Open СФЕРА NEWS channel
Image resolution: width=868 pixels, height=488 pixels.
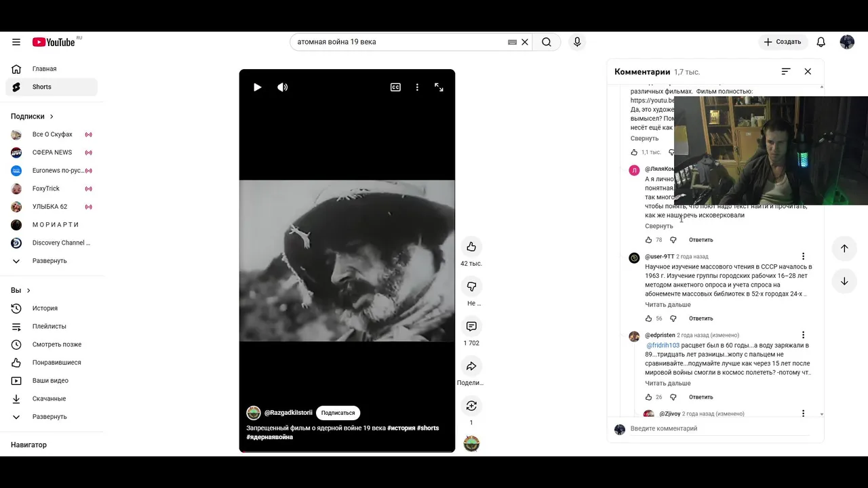coord(52,152)
